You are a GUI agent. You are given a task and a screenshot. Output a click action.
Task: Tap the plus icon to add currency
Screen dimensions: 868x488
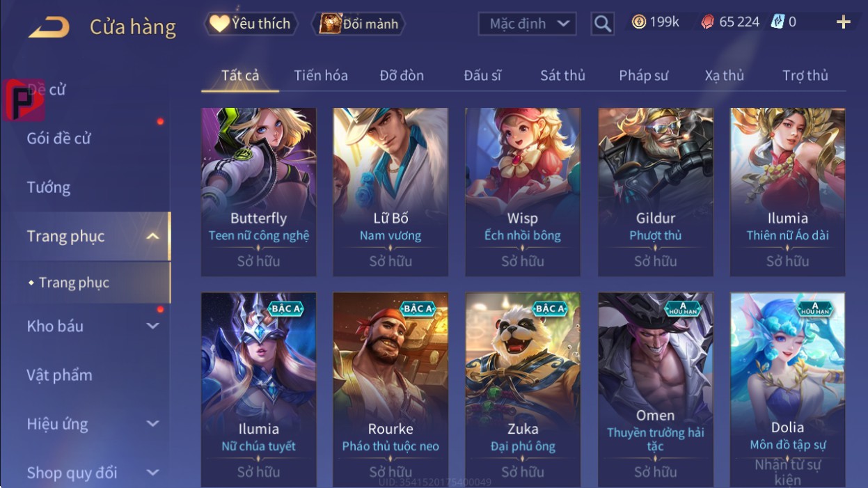pyautogui.click(x=844, y=22)
